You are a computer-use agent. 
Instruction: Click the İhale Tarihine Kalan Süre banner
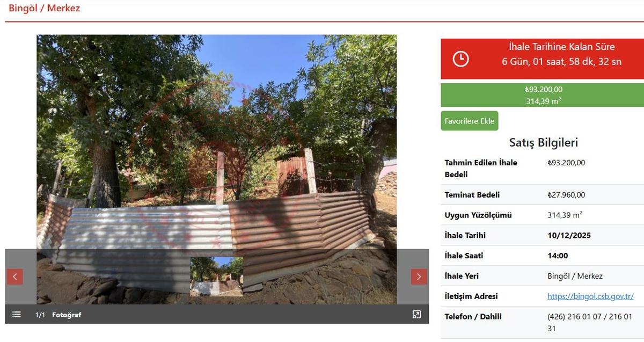(543, 59)
